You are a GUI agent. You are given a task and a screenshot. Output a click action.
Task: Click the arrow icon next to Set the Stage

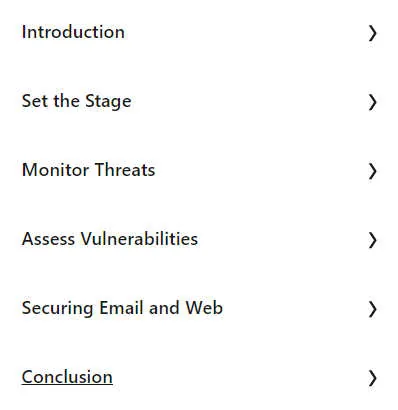pyautogui.click(x=373, y=103)
